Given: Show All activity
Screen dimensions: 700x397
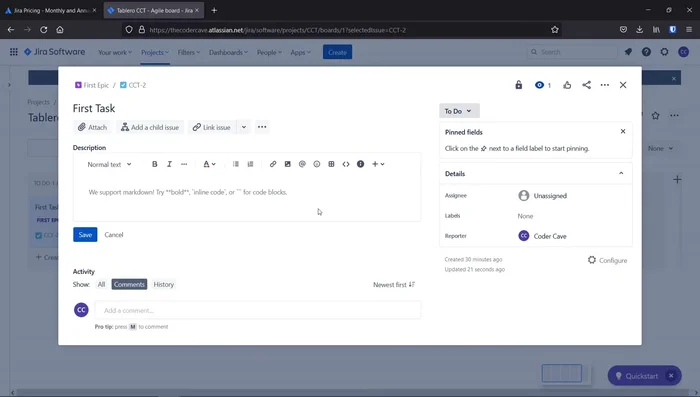Looking at the screenshot, I should pyautogui.click(x=101, y=284).
